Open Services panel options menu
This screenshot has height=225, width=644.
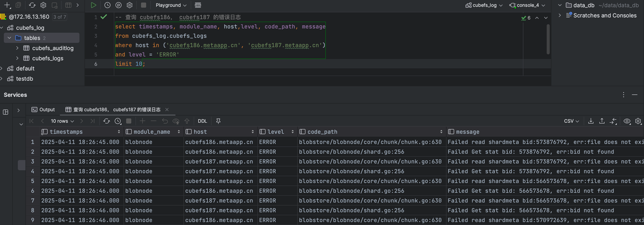[624, 95]
